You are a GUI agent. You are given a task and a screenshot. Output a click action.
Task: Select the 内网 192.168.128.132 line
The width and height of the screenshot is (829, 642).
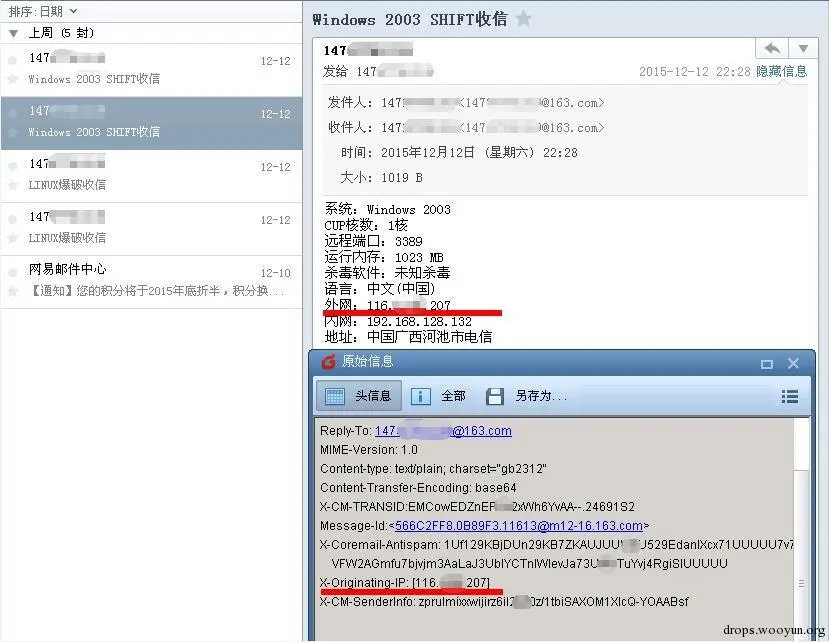point(398,321)
